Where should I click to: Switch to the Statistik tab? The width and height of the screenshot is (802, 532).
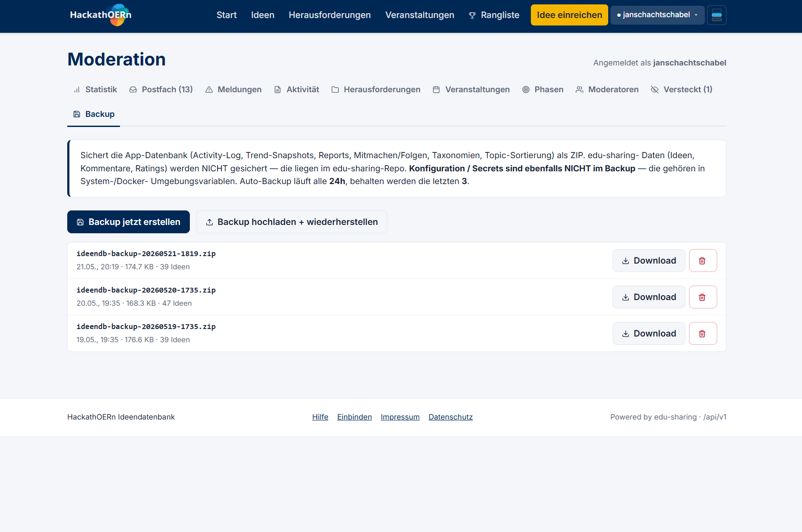point(95,90)
